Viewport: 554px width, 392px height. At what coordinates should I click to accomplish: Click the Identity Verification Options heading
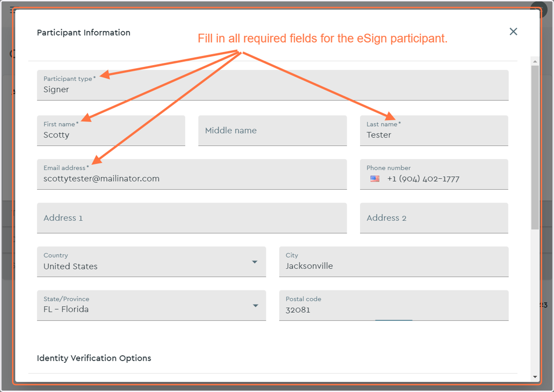coord(94,358)
